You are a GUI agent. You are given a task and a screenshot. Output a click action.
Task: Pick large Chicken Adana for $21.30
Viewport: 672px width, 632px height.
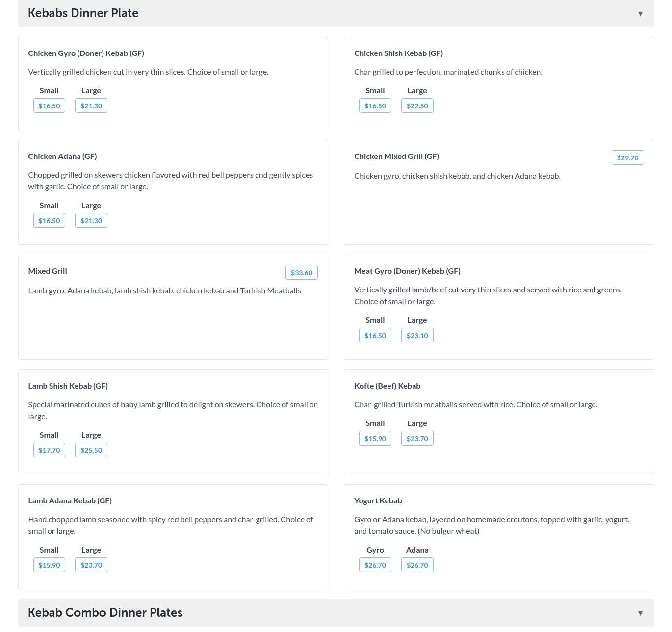click(x=91, y=221)
